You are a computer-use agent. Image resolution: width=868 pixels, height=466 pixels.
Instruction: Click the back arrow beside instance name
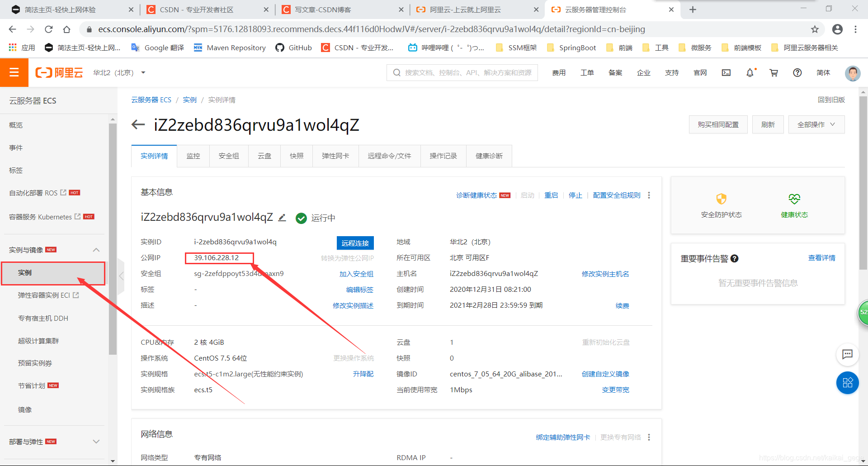pyautogui.click(x=138, y=124)
